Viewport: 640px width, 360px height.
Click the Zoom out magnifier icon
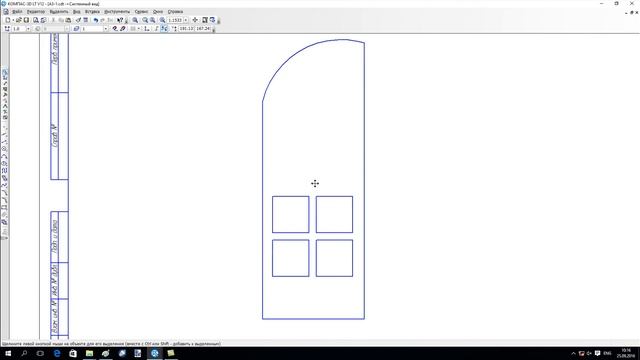(x=153, y=20)
